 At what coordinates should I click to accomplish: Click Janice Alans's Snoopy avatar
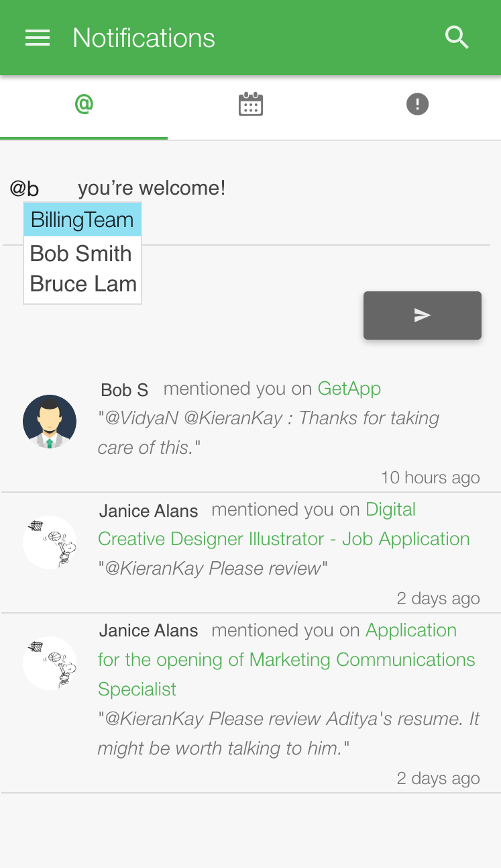click(x=50, y=542)
